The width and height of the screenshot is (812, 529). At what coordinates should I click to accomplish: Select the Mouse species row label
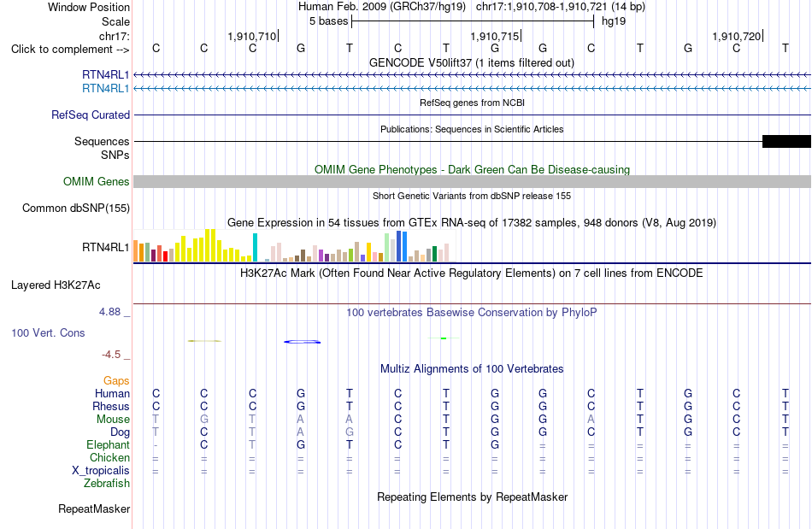(x=113, y=420)
